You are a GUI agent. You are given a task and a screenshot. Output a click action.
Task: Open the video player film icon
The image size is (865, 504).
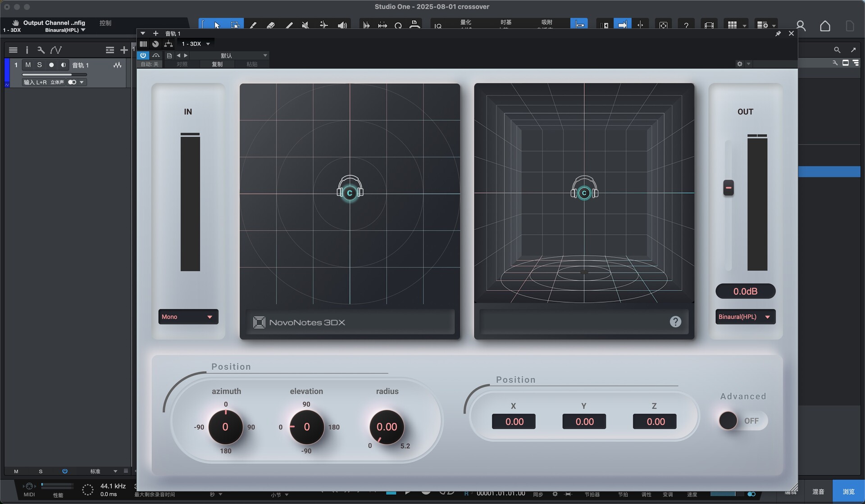click(709, 26)
